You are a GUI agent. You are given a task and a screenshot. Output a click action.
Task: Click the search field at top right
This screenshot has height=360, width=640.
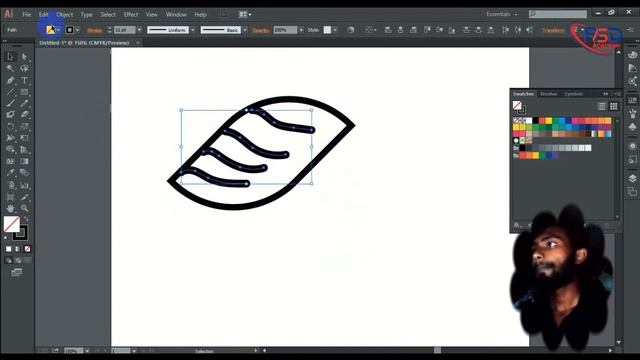(558, 14)
